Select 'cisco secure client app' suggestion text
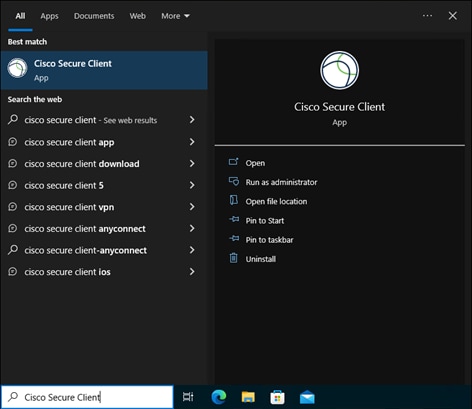 click(x=69, y=142)
